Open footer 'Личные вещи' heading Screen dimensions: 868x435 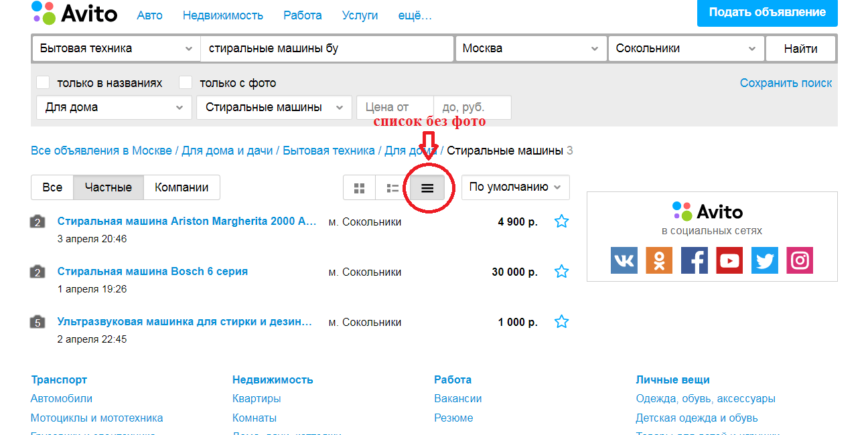pos(672,379)
